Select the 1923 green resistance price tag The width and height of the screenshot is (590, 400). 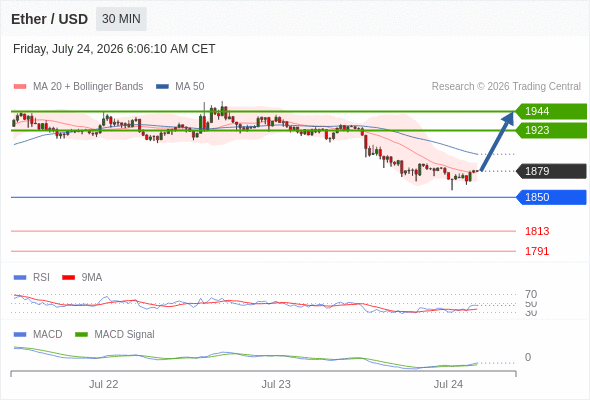click(551, 130)
